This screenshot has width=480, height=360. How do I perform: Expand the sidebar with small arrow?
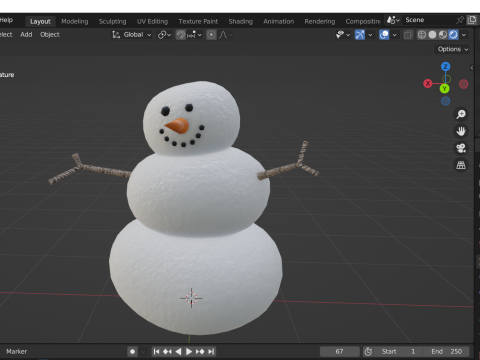[x=472, y=68]
